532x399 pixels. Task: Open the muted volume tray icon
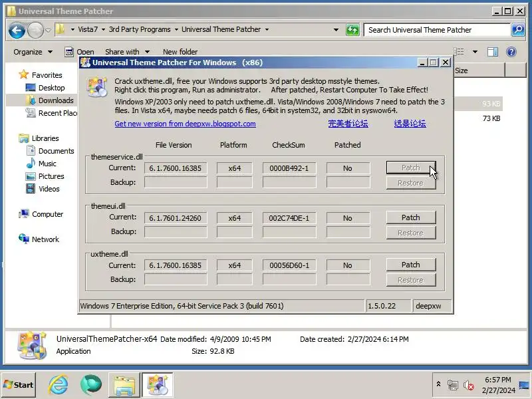pos(469,385)
